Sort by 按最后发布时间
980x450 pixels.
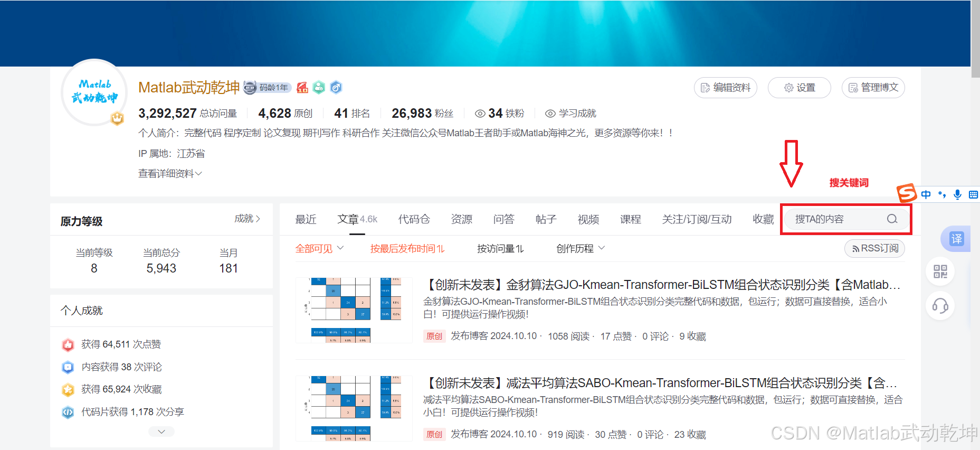[x=407, y=248]
